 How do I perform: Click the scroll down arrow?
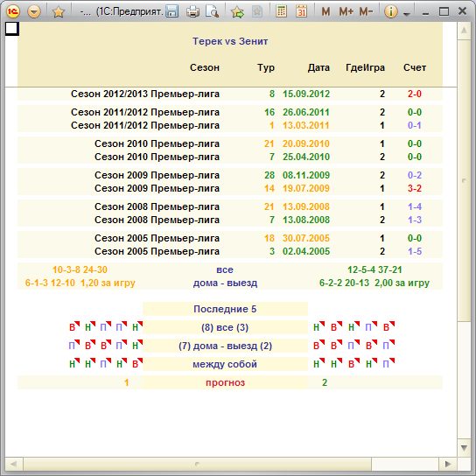pyautogui.click(x=464, y=448)
